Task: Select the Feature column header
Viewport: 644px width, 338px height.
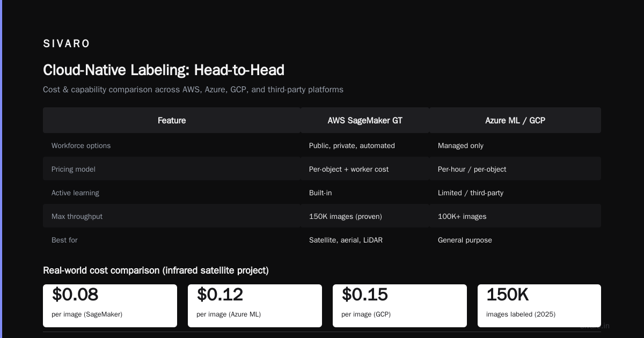Action: click(172, 120)
